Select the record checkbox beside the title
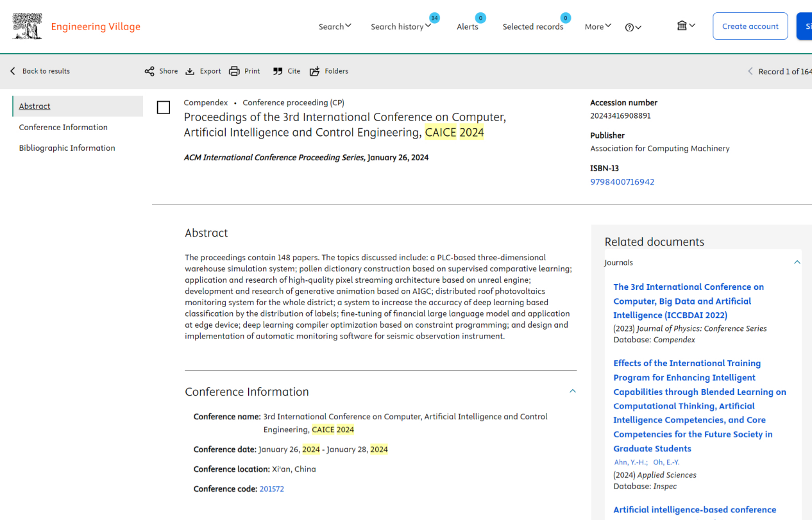Screen dimensions: 812x520 (164, 108)
